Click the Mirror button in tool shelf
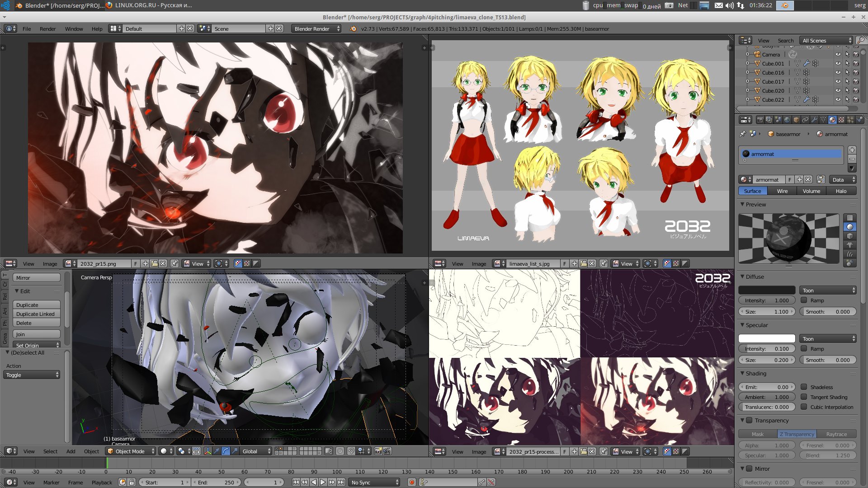Image resolution: width=868 pixels, height=488 pixels. click(37, 278)
